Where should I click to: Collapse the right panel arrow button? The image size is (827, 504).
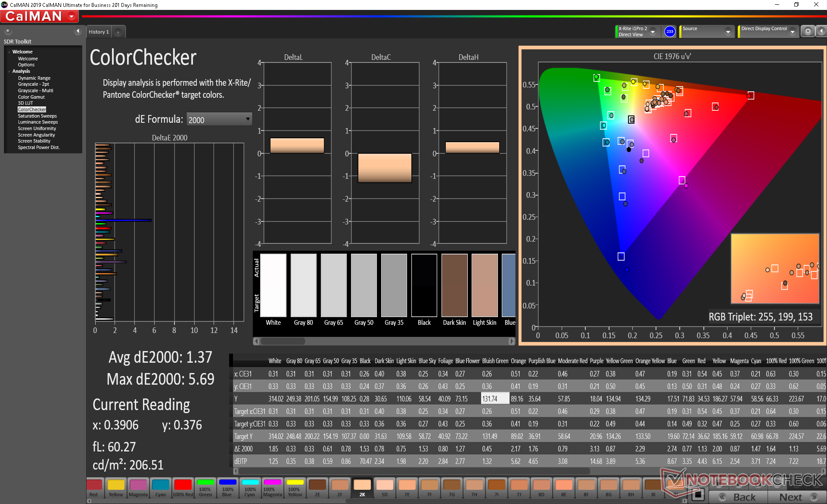821,31
